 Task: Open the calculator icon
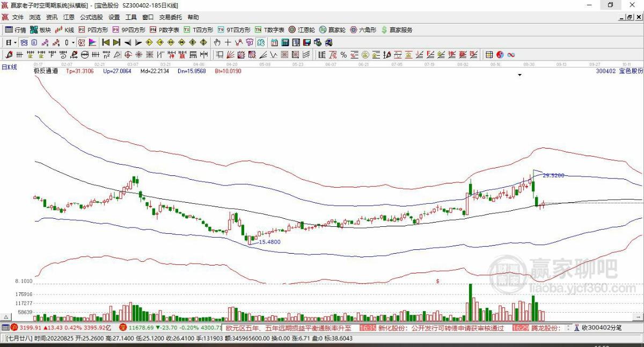[284, 42]
